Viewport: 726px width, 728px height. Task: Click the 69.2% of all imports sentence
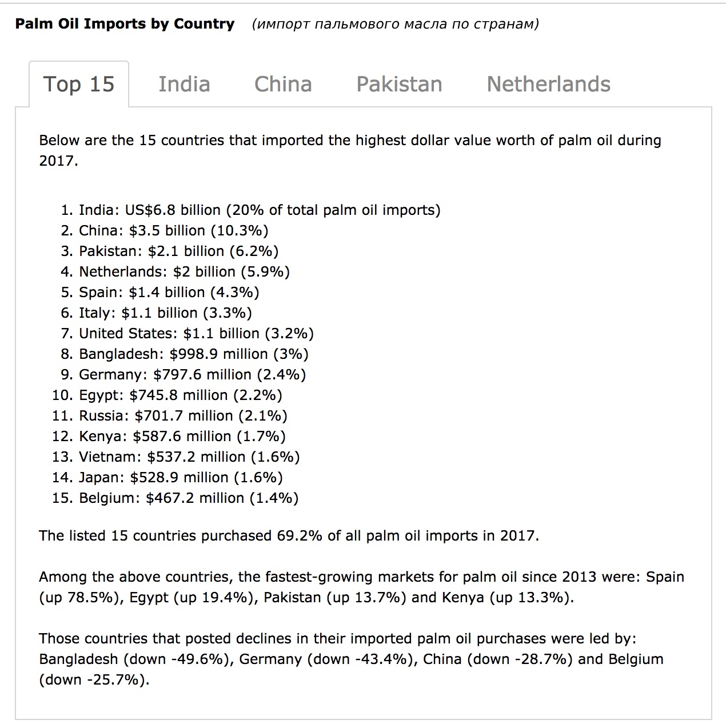289,536
